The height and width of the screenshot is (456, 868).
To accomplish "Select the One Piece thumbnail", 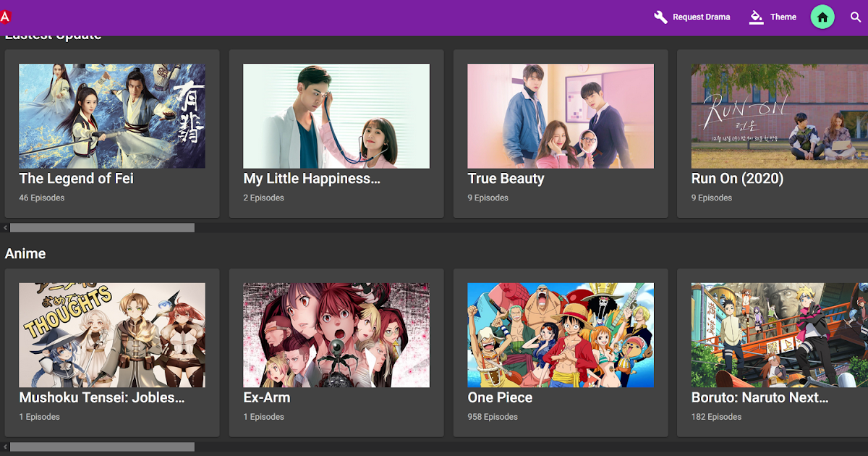I will click(561, 335).
